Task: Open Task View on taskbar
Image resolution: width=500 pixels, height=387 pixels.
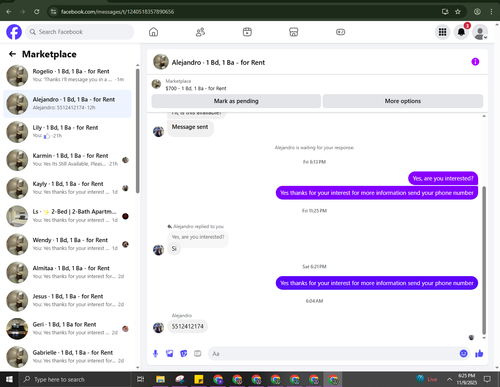Action: coord(141,379)
